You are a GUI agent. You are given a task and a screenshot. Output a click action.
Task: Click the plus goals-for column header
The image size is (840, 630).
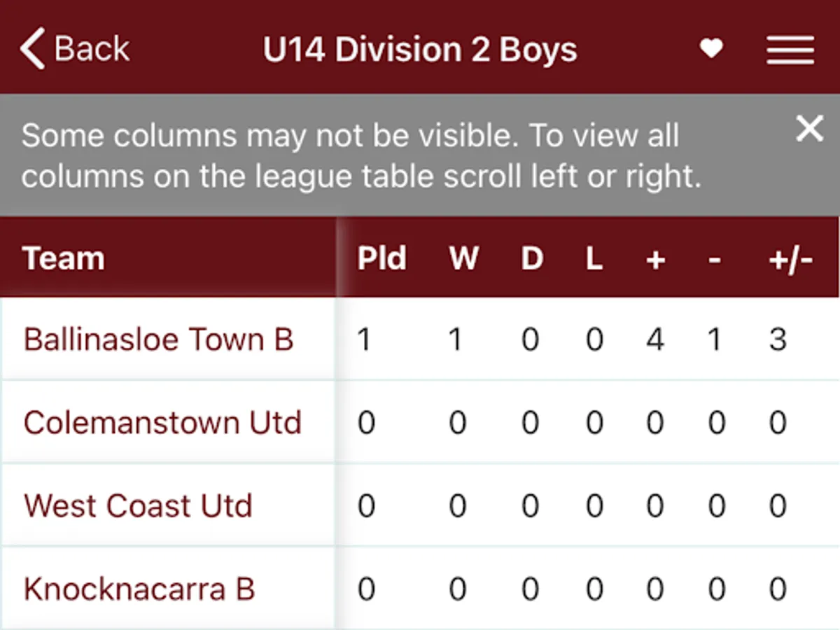click(x=654, y=260)
